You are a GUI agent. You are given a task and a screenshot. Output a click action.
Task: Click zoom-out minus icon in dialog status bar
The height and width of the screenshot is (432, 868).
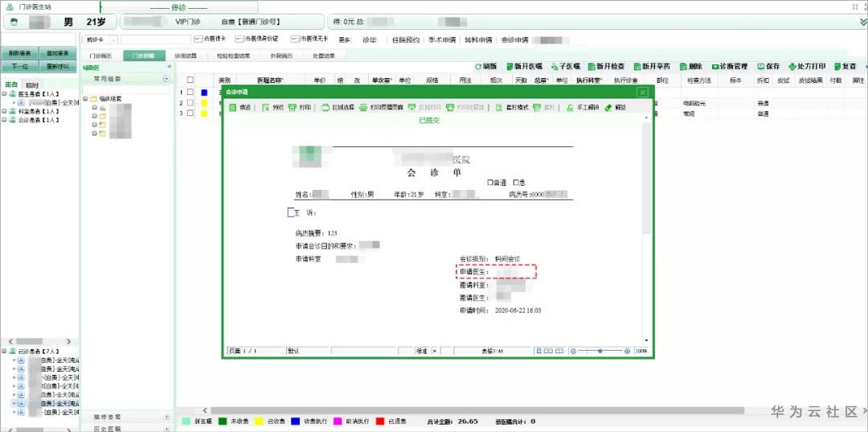[x=573, y=351]
